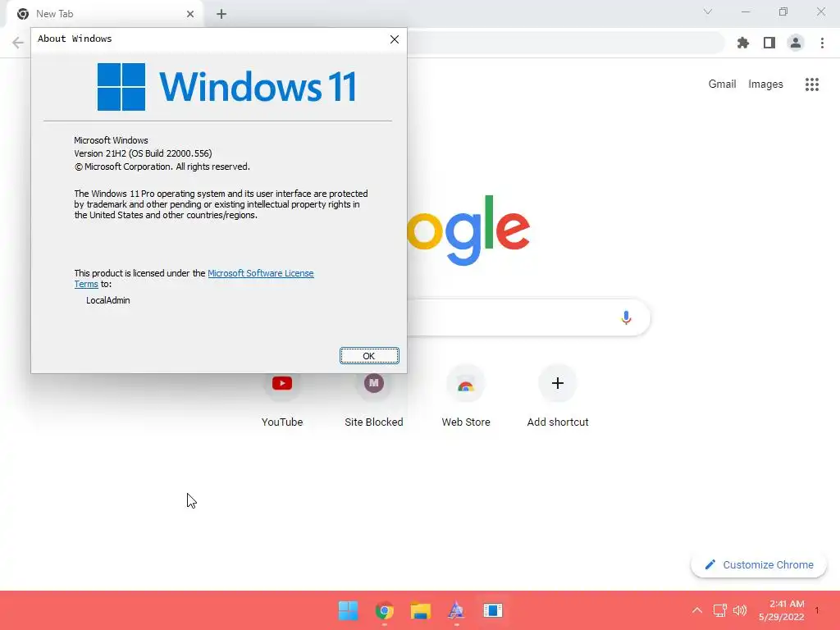Click OK in the About Windows dialog
The height and width of the screenshot is (630, 840).
pos(369,356)
